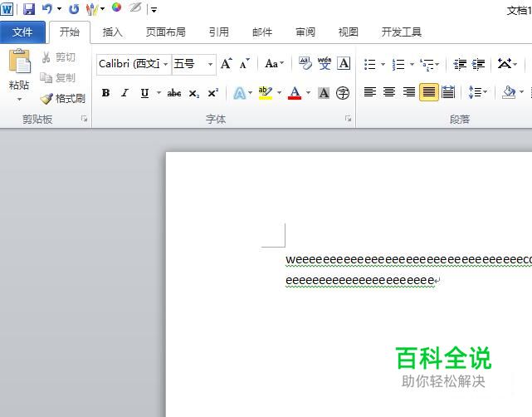Align text left
Screen dimensions: 532x417
click(x=370, y=92)
